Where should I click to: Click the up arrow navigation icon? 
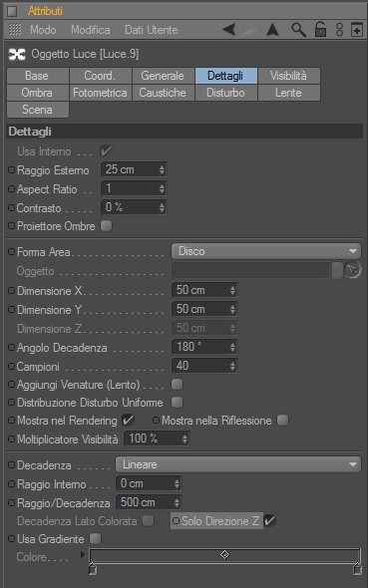pyautogui.click(x=272, y=30)
